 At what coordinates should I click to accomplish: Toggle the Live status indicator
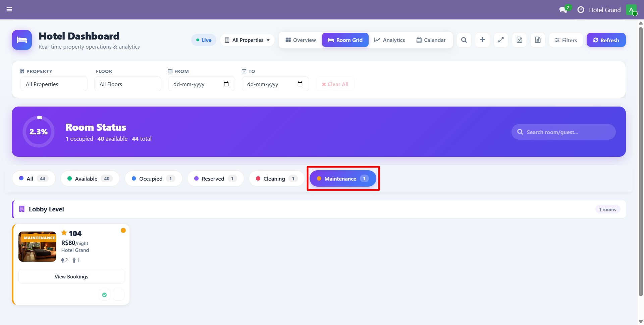[204, 40]
